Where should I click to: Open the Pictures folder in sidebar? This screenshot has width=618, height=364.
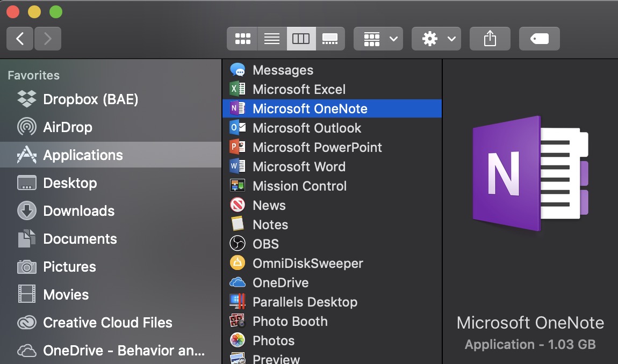click(110, 267)
